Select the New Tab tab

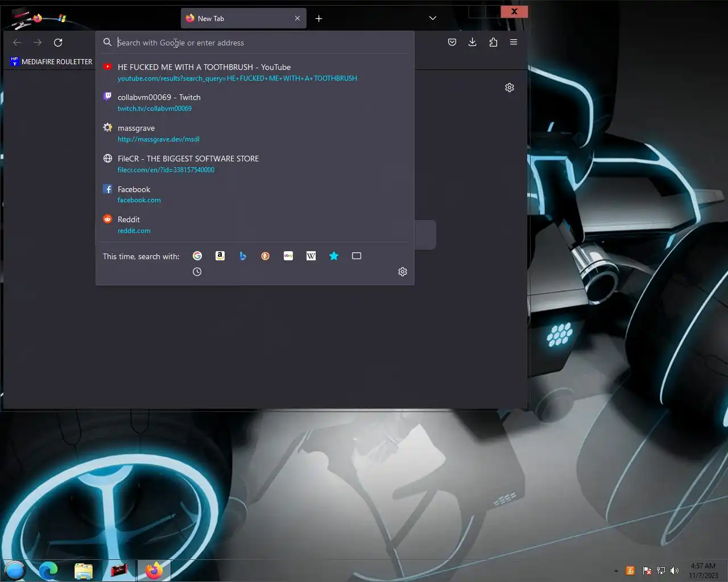(x=244, y=19)
